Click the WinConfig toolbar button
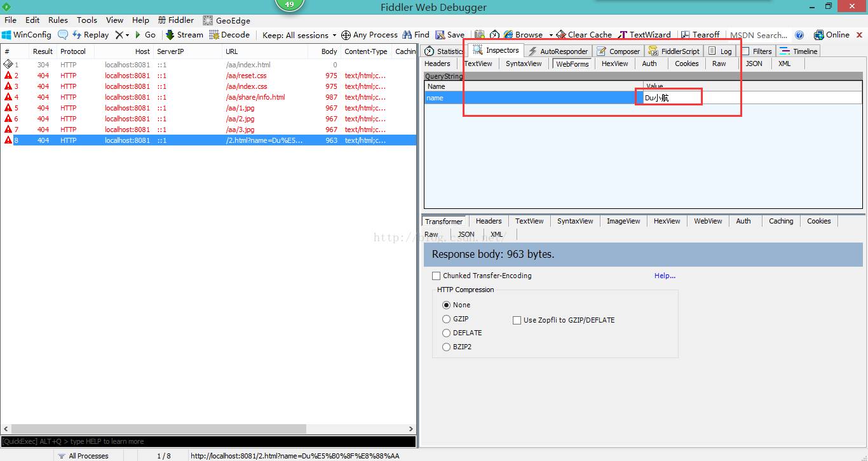868x461 pixels. coord(27,35)
